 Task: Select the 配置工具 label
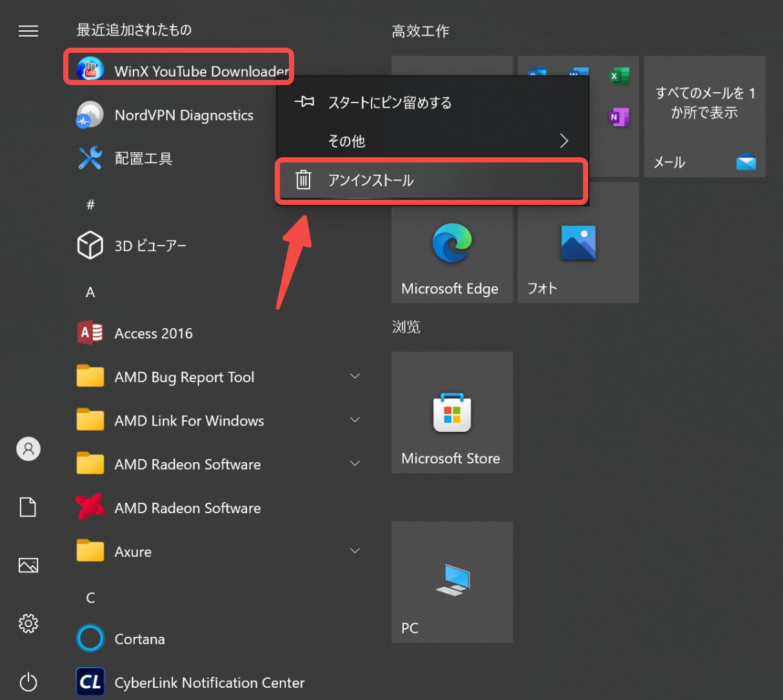point(143,159)
